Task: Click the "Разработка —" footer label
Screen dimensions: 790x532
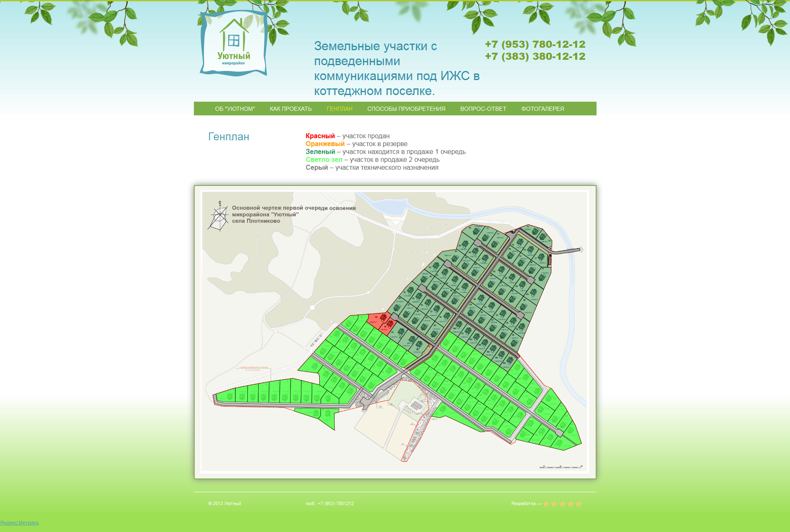Action: point(526,503)
